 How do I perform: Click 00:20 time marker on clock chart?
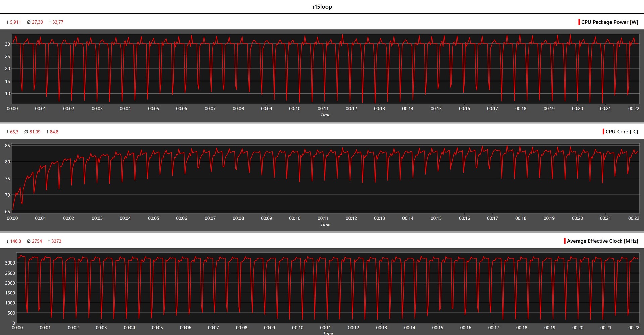(x=578, y=328)
